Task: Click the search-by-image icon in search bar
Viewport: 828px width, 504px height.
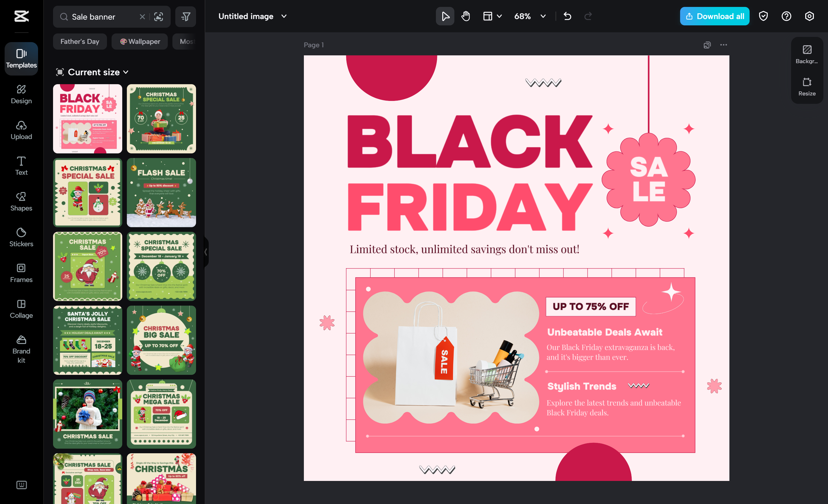Action: 158,16
